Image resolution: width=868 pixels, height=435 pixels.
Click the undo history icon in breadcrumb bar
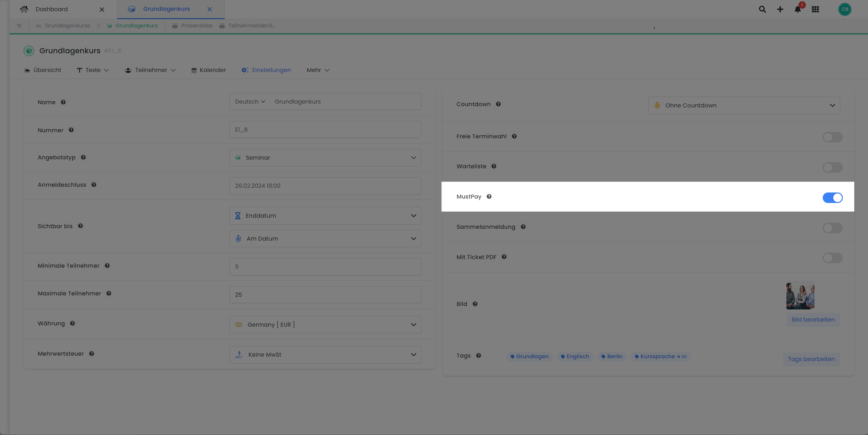(19, 25)
